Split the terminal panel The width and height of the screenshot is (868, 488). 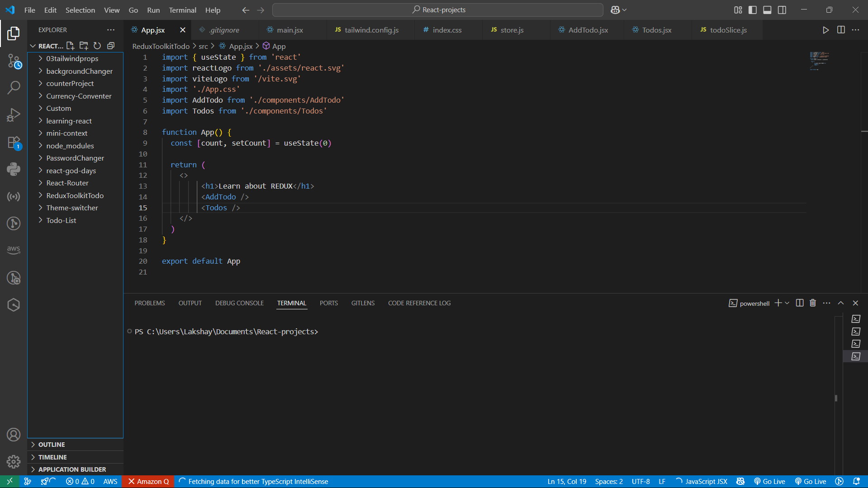800,303
